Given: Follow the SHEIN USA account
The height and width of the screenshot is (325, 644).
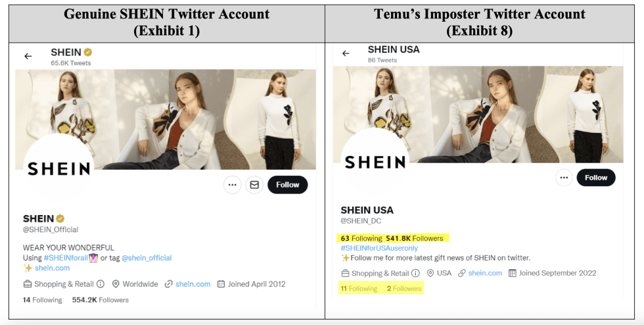Looking at the screenshot, I should [x=596, y=178].
